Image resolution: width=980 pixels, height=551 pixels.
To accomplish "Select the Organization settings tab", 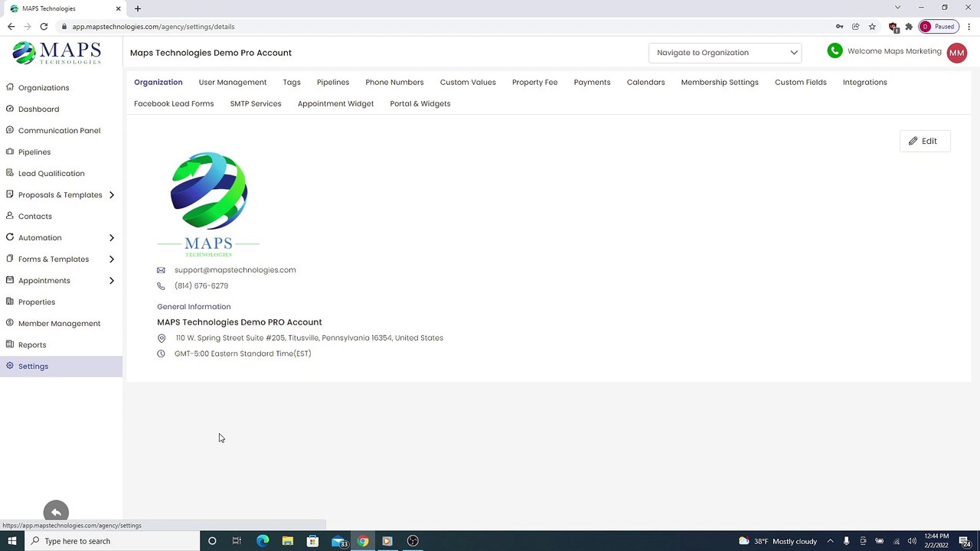I will click(158, 82).
